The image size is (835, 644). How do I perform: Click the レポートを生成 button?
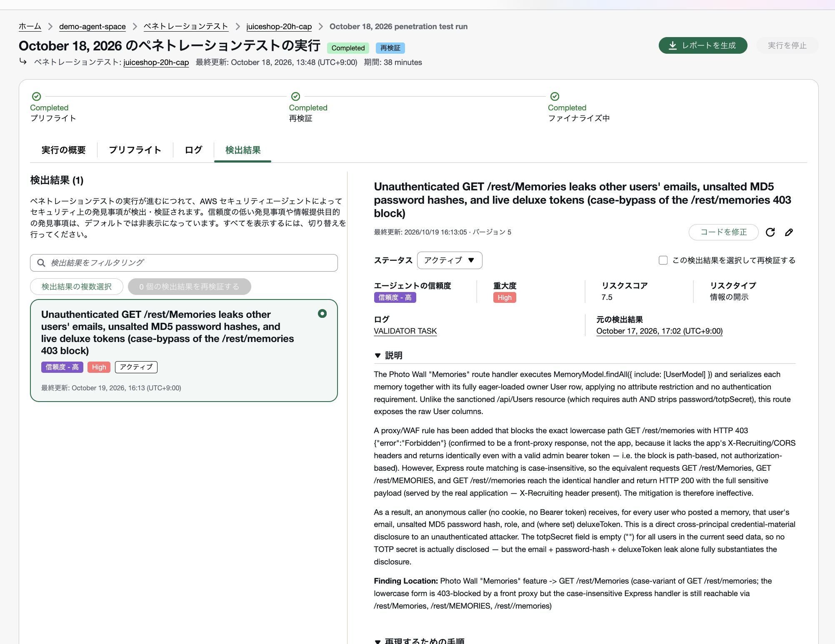[703, 45]
